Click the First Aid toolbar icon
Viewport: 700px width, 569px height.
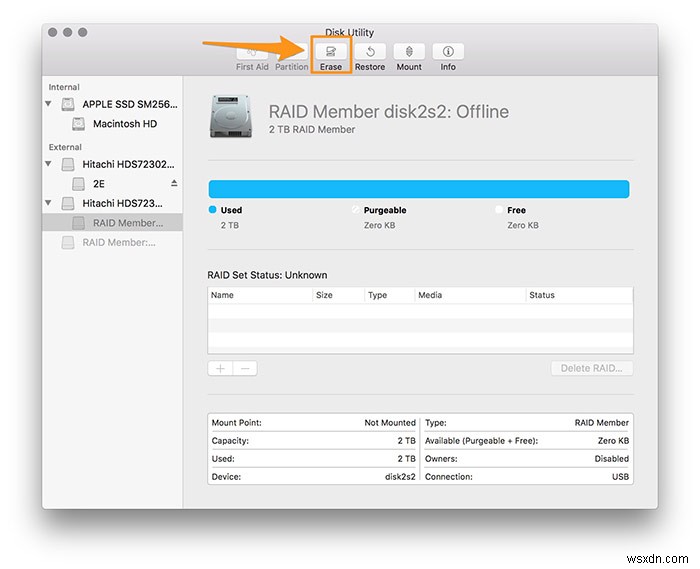[x=252, y=53]
